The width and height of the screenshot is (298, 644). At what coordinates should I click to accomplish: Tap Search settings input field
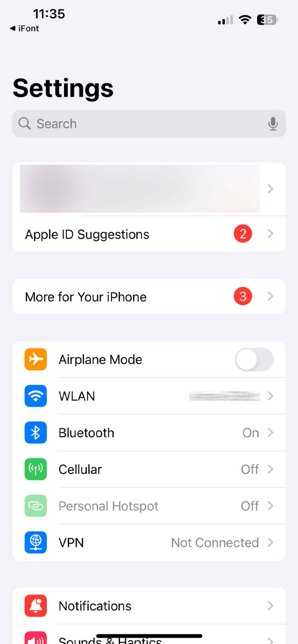(149, 123)
